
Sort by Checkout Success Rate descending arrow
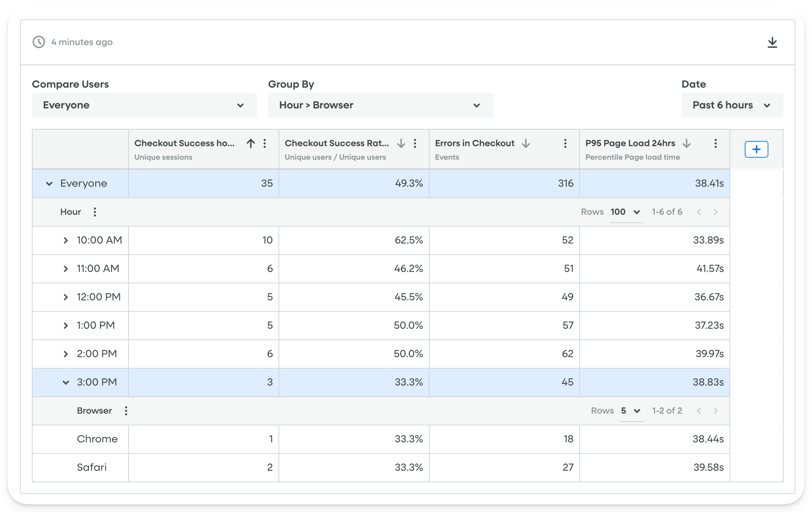pos(401,143)
